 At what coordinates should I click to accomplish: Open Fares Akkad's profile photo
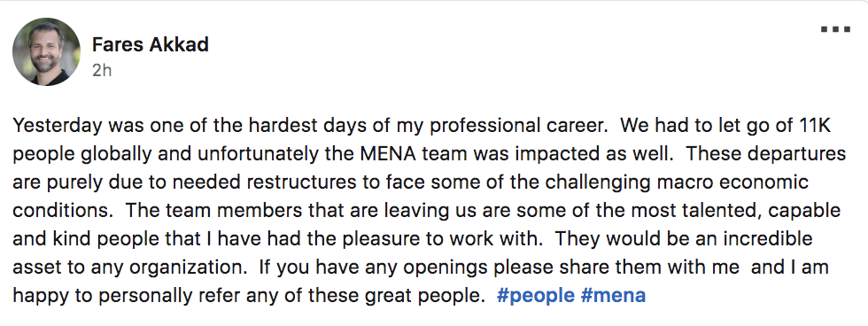coord(46,51)
